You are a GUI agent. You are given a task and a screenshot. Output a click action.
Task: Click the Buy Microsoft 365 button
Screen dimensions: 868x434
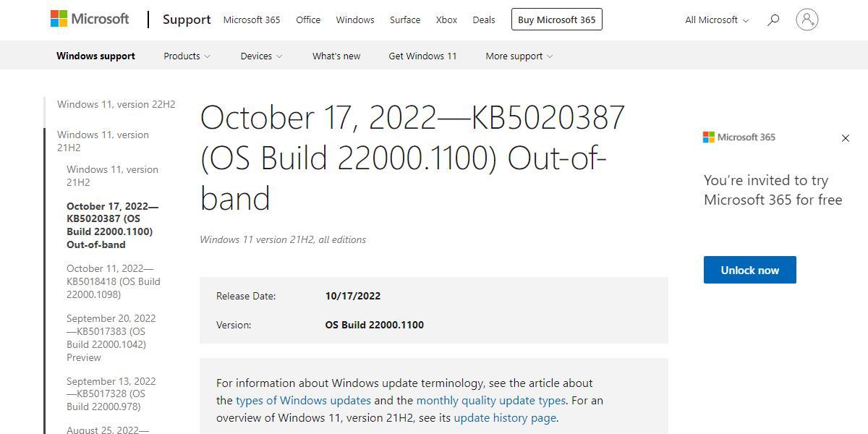[556, 20]
